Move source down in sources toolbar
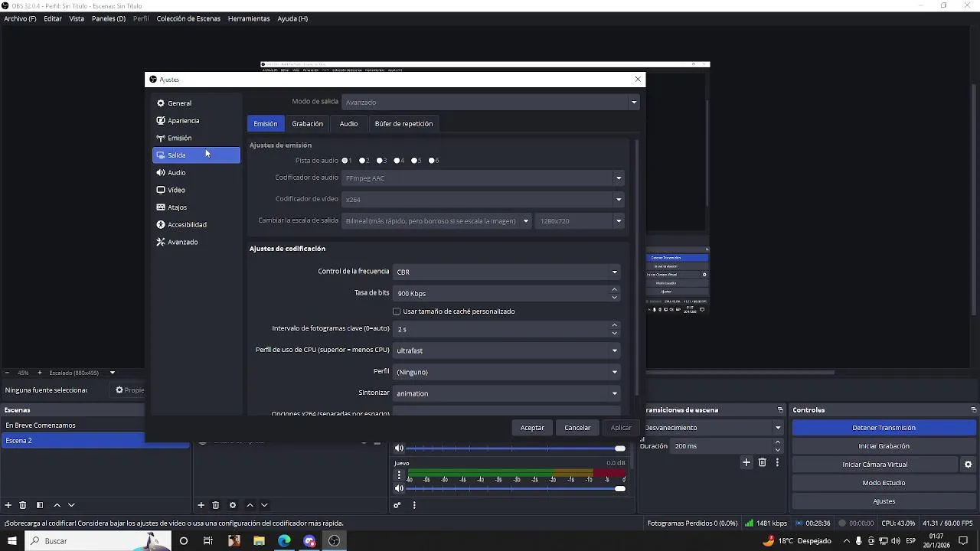 264,505
